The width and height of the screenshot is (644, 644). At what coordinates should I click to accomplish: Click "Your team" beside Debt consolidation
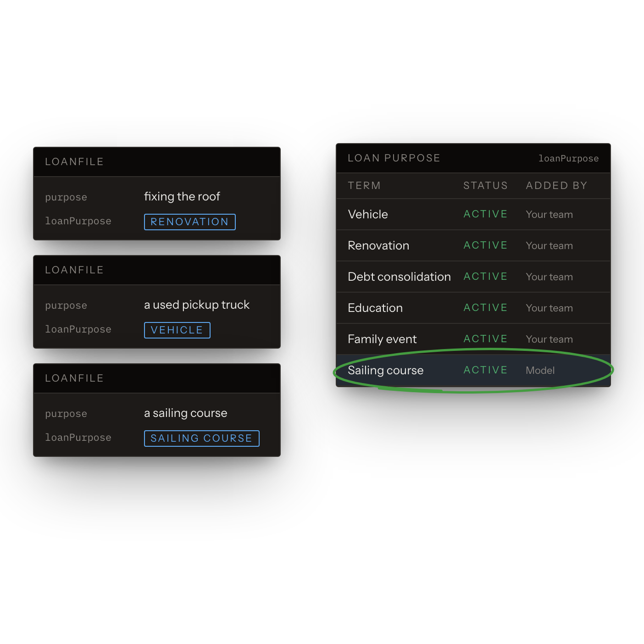pos(549,277)
